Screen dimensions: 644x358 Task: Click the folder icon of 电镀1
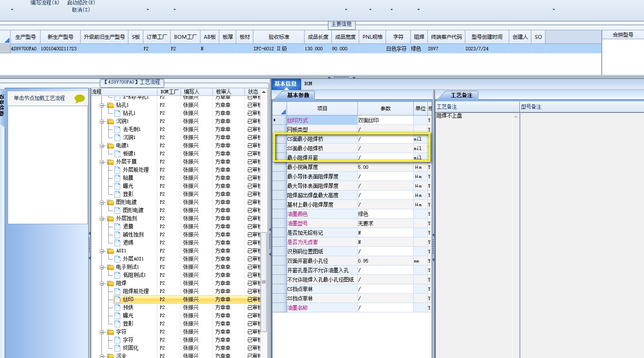110,145
